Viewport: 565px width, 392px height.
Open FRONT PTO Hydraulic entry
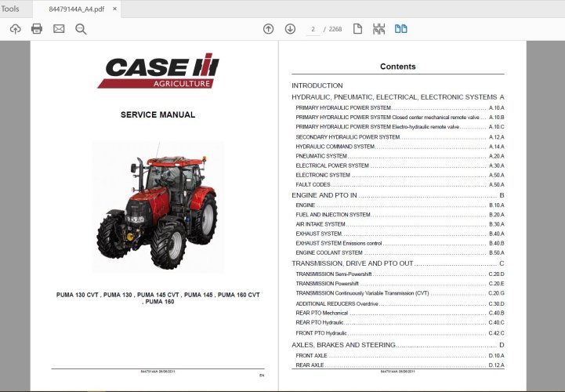tap(400, 333)
